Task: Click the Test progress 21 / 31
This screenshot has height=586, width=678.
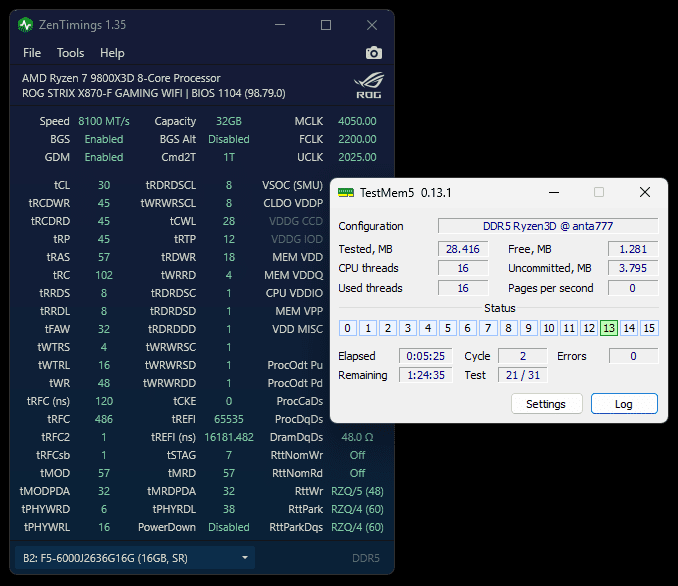Action: point(523,375)
